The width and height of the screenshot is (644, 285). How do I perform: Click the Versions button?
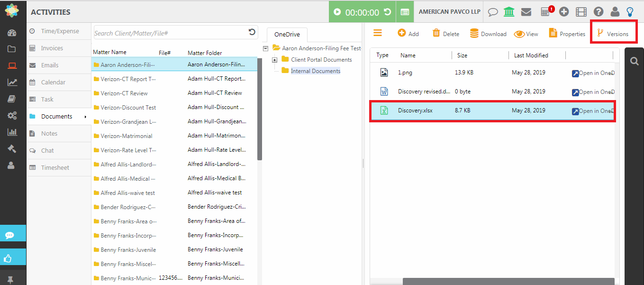[613, 34]
